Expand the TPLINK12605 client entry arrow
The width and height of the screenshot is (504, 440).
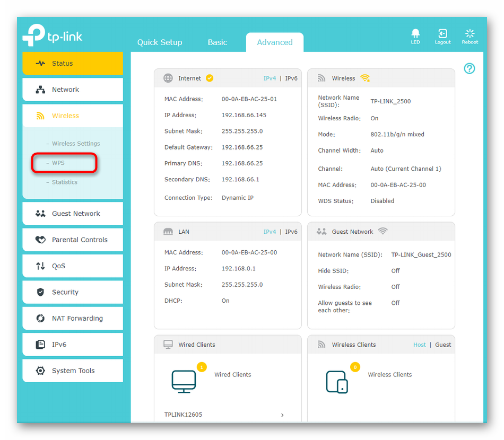point(282,415)
